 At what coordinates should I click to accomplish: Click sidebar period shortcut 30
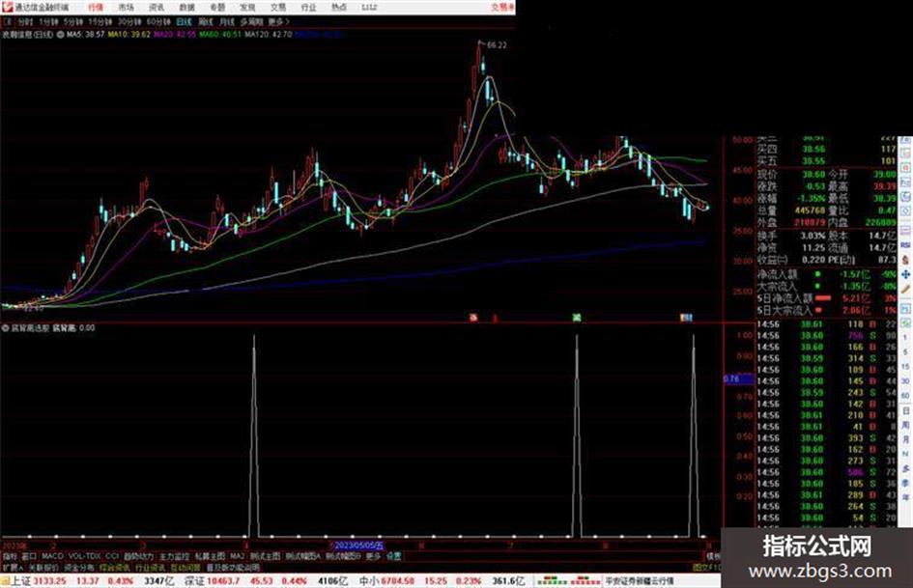tap(905, 381)
